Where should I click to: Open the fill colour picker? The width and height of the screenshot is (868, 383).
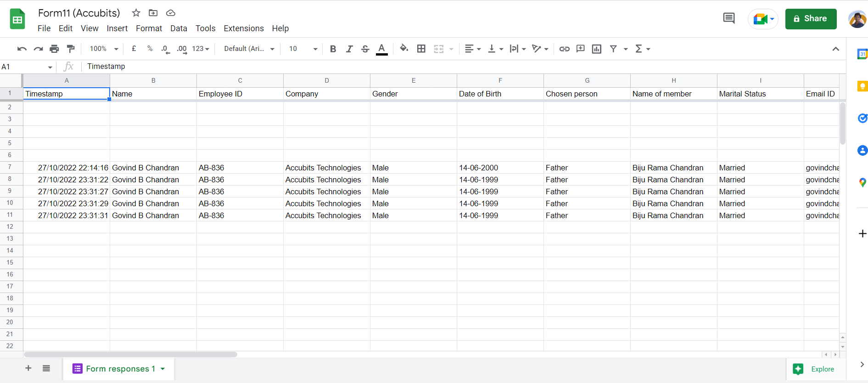404,48
